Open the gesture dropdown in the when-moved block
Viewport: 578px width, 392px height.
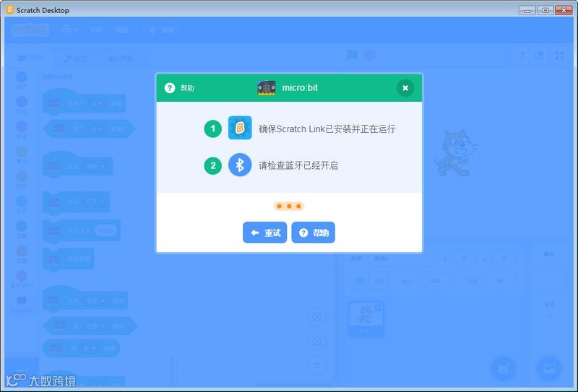95,167
